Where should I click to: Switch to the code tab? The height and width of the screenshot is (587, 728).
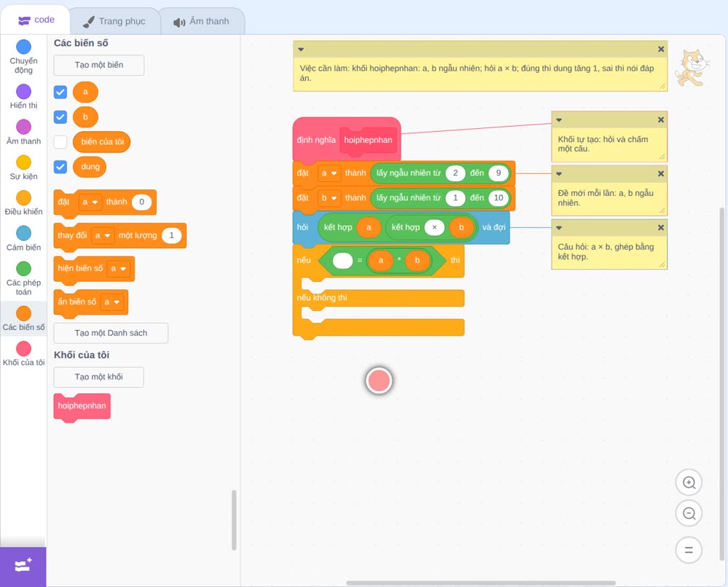tap(36, 20)
